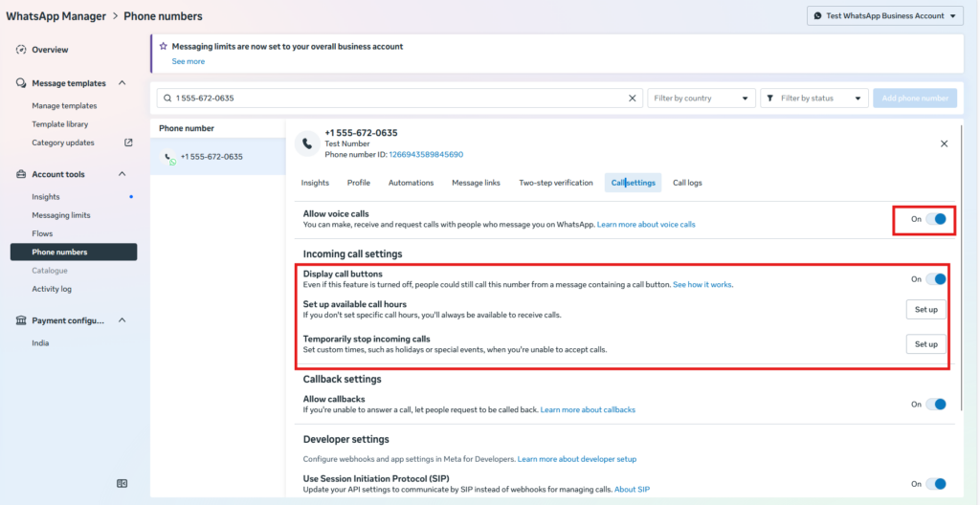This screenshot has height=505, width=980.
Task: Click into the phone number search field
Action: tap(400, 99)
